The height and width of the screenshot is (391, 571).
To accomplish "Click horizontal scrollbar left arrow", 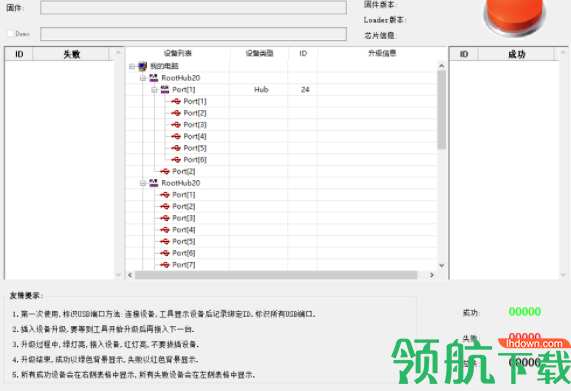I will 130,275.
